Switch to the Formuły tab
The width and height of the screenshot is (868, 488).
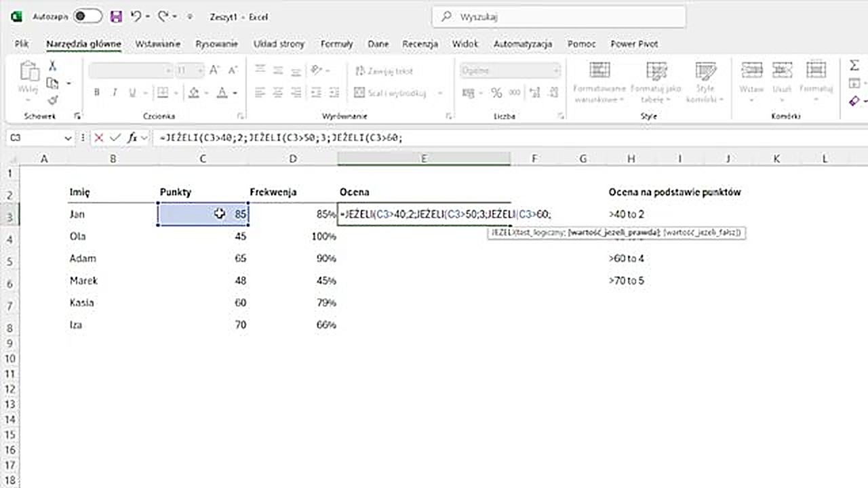[336, 44]
